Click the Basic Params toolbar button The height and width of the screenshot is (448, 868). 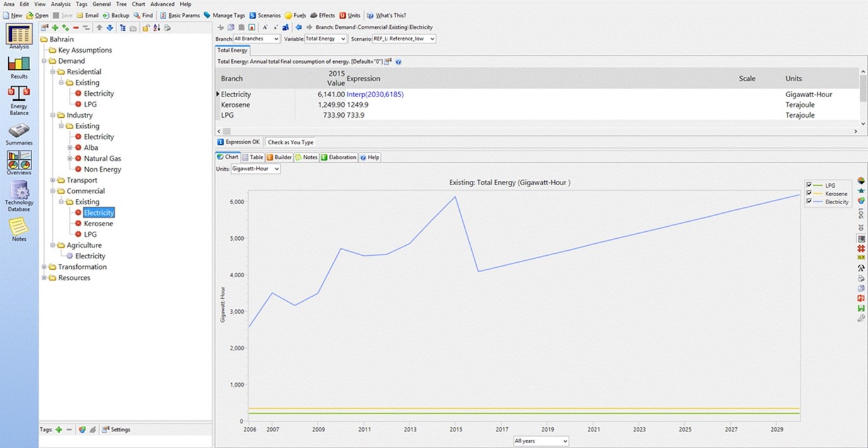click(x=180, y=15)
